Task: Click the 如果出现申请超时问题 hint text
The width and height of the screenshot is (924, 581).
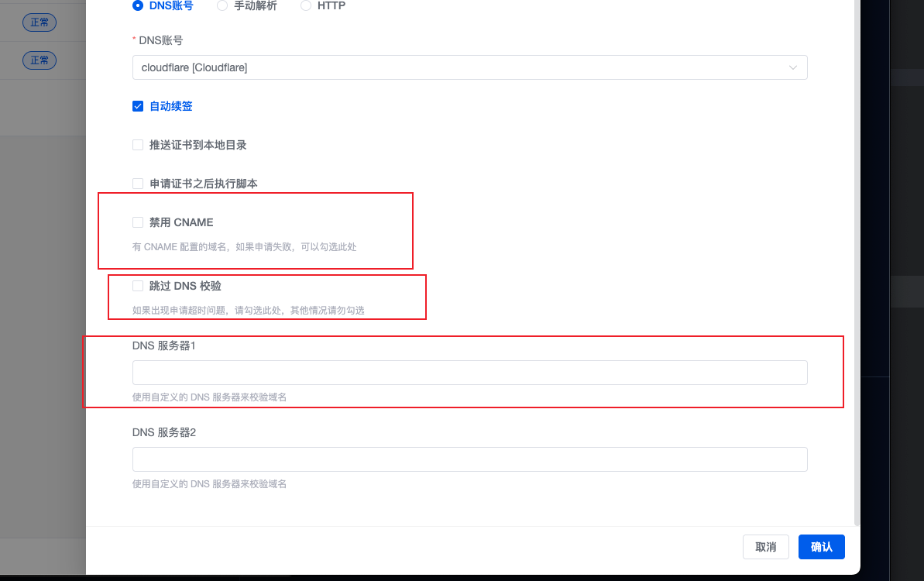Action: click(x=248, y=311)
